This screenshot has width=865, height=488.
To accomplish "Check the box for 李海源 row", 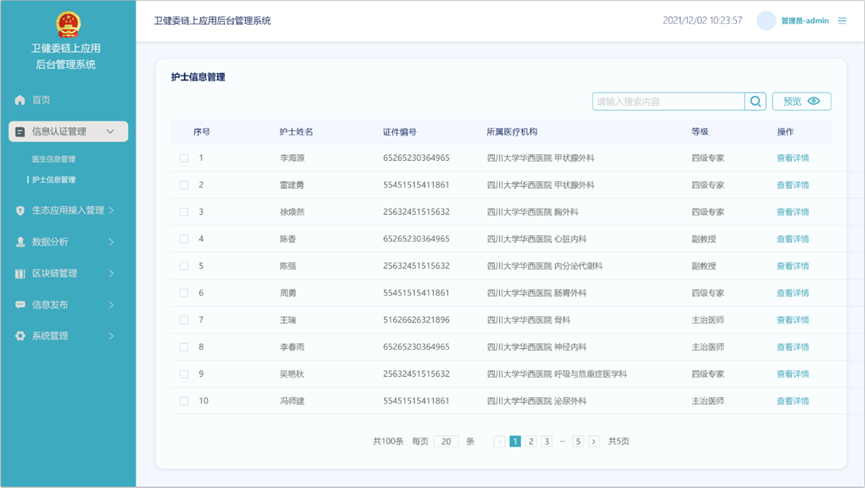I will [184, 158].
